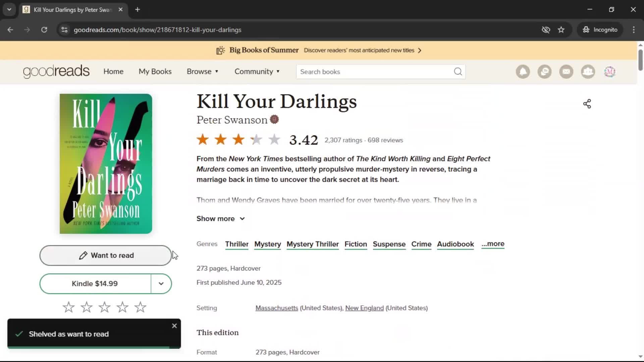Screen dimensions: 644x362
Task: Expand the Community menu
Action: coord(257,71)
